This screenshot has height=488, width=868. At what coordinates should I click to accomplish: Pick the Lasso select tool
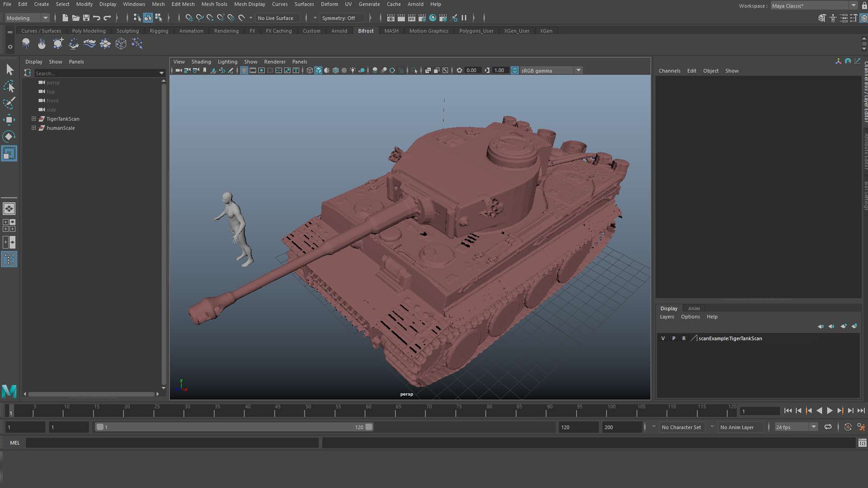tap(9, 86)
